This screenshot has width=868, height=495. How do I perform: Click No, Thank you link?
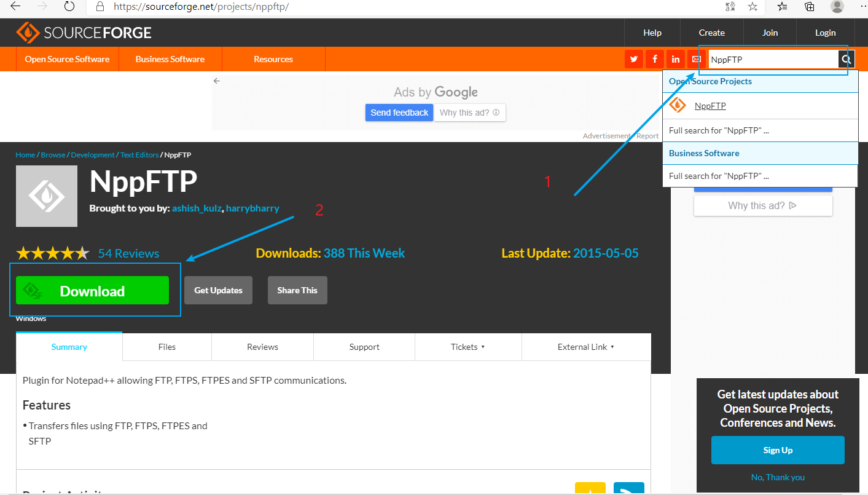(778, 477)
